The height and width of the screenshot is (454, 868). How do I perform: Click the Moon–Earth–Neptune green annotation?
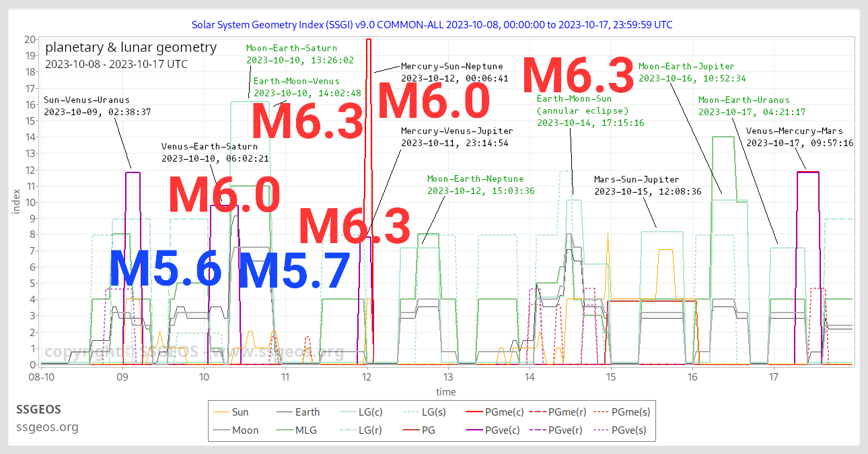475,185
